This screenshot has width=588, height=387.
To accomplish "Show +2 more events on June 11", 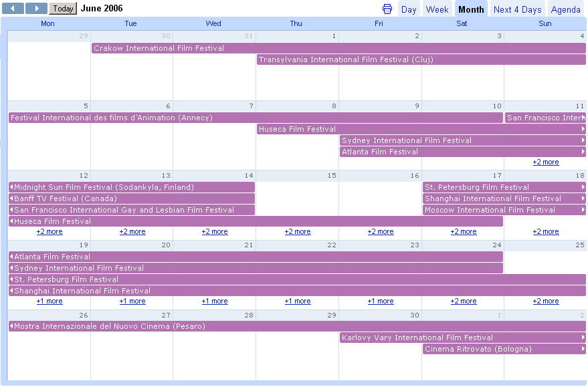I will [x=546, y=162].
